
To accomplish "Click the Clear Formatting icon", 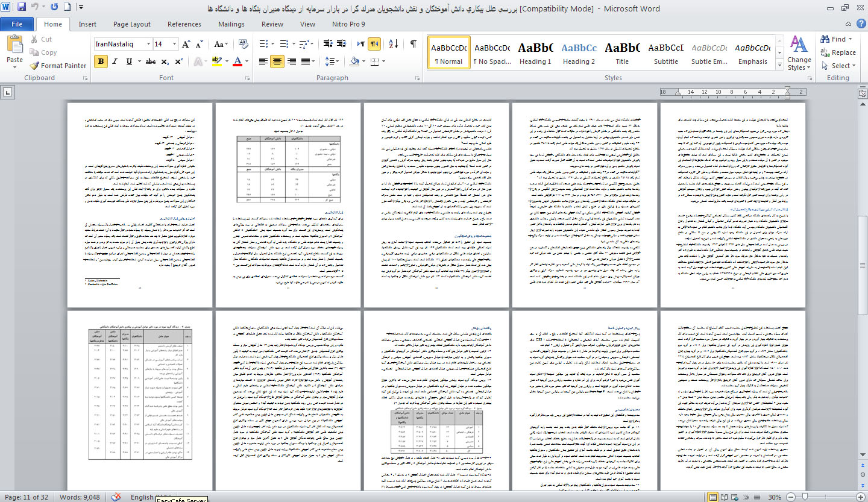I will (x=241, y=45).
